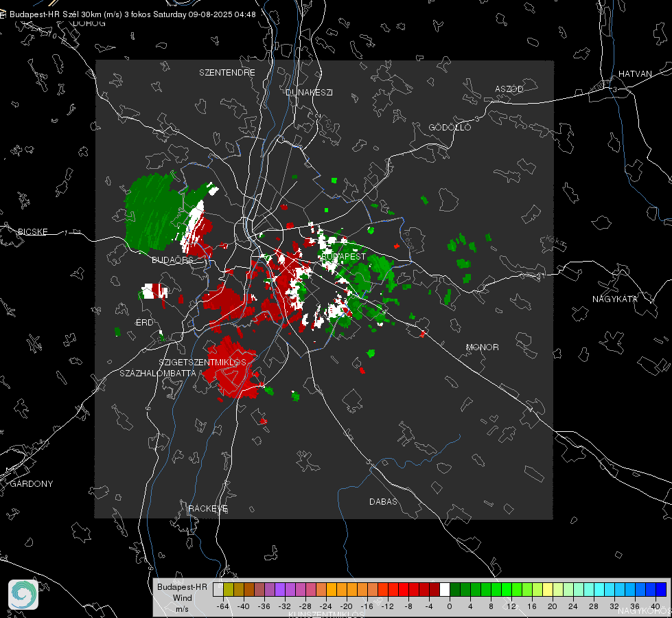Click the BUDAPEST city label
Image resolution: width=672 pixels, height=618 pixels.
(x=343, y=256)
